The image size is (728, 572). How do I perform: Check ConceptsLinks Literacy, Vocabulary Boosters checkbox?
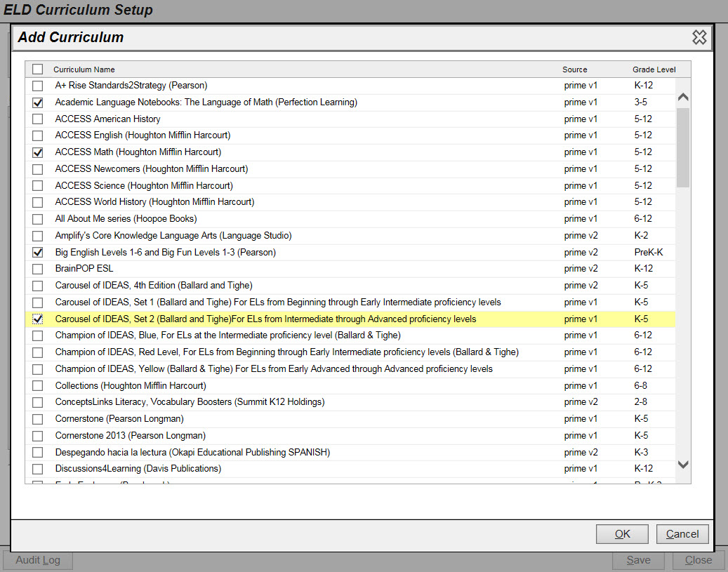(x=38, y=403)
